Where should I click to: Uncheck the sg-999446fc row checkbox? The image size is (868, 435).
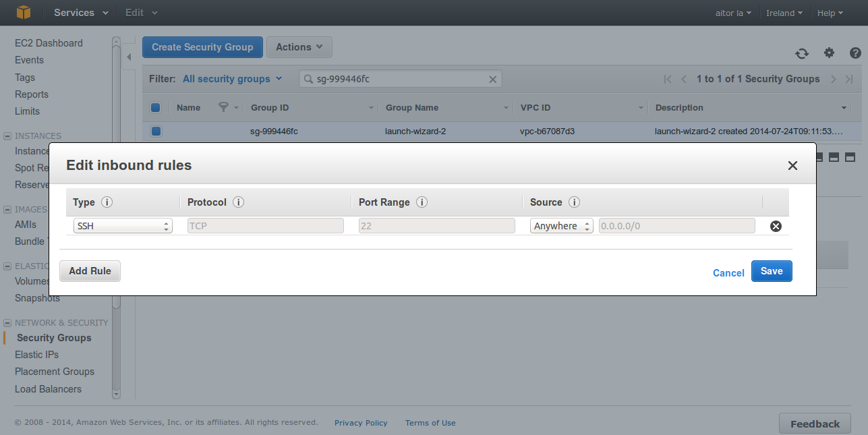tap(156, 131)
